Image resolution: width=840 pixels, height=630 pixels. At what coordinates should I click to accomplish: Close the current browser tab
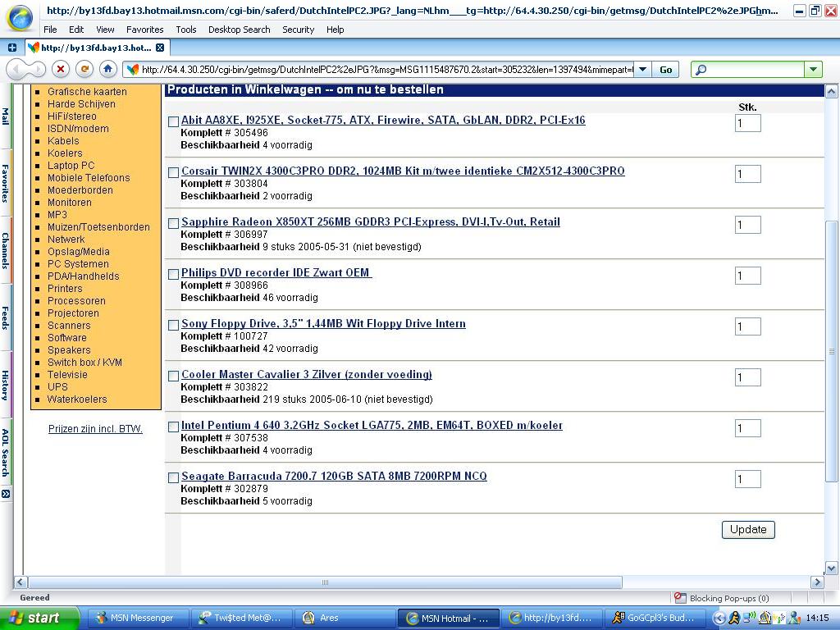click(x=160, y=48)
